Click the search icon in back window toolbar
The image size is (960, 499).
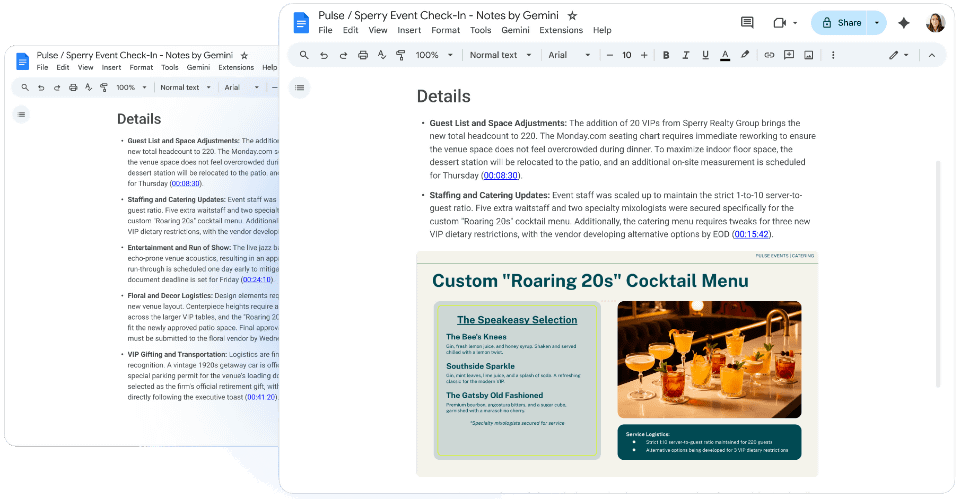point(25,88)
